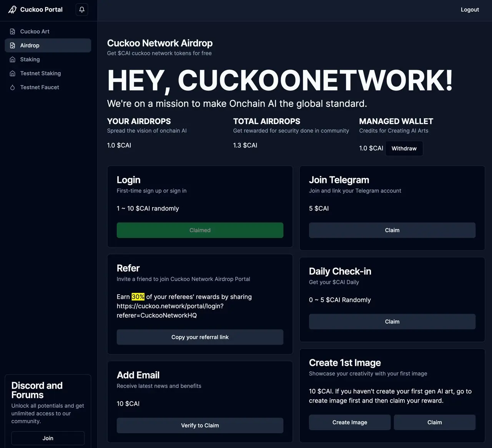Click the Add Email card title
Screen dimensions: 492x448
pos(138,375)
